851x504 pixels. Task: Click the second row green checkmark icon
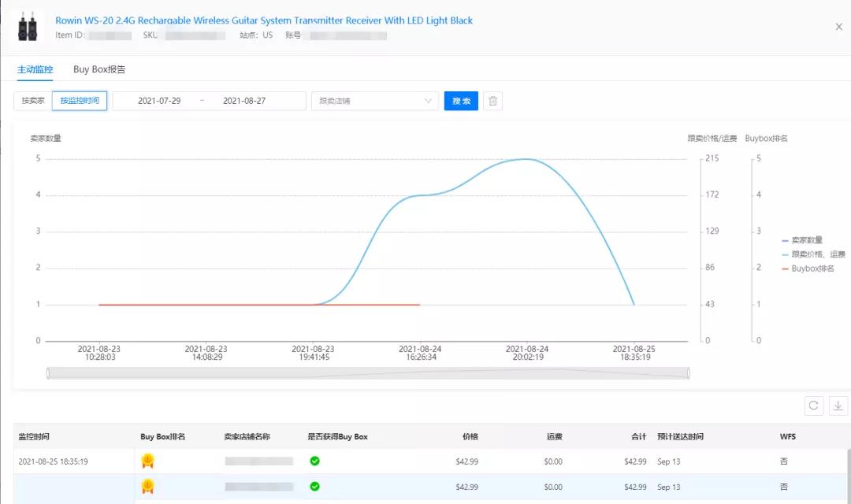pyautogui.click(x=314, y=487)
